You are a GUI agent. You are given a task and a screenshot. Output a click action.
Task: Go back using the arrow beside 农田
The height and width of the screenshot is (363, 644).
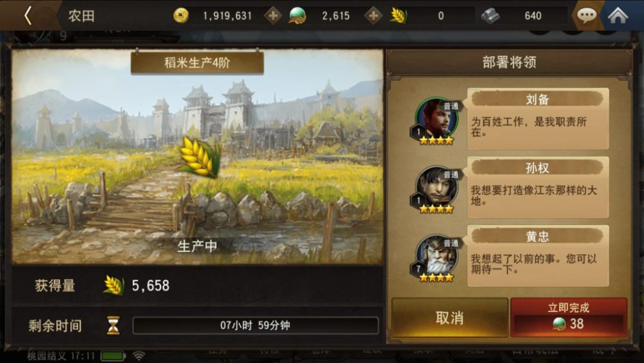(28, 16)
